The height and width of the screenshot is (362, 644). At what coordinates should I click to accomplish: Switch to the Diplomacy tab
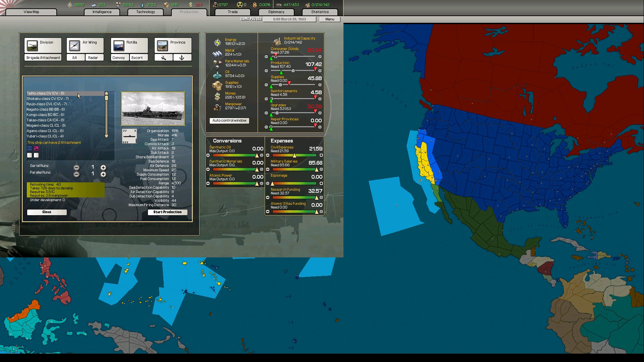pos(276,12)
